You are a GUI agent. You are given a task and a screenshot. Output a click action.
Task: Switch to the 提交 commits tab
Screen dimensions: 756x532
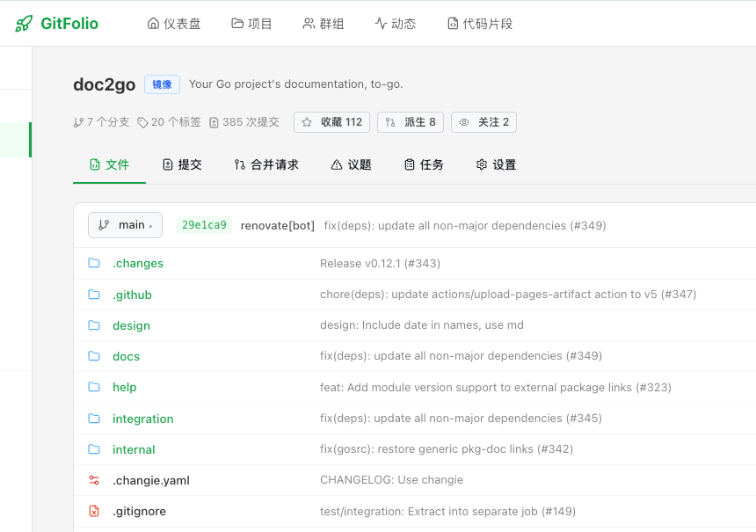[x=182, y=165]
